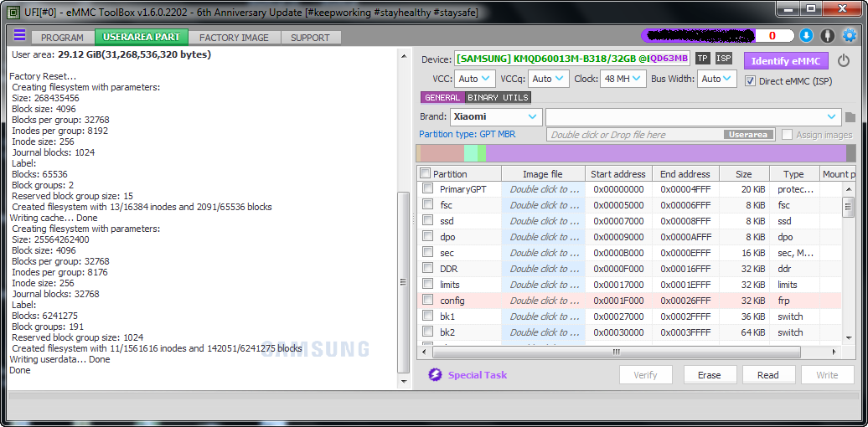This screenshot has height=427, width=868.
Task: Open the VCC dropdown
Action: pyautogui.click(x=475, y=79)
